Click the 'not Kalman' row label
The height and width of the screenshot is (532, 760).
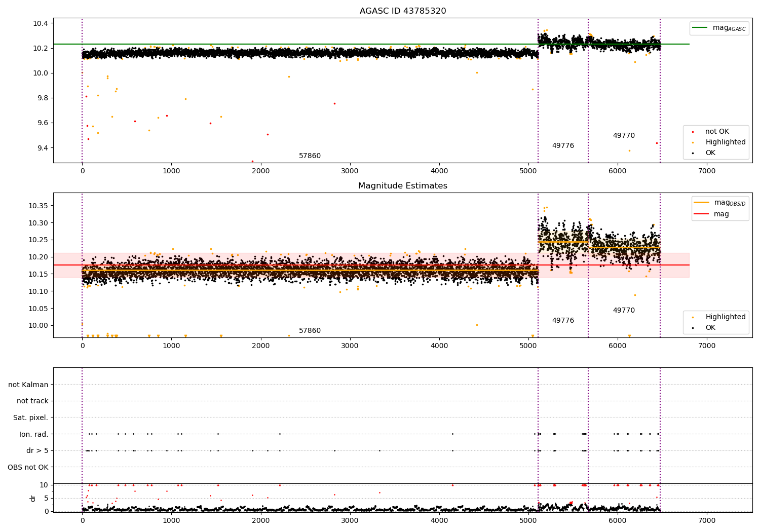pos(28,385)
